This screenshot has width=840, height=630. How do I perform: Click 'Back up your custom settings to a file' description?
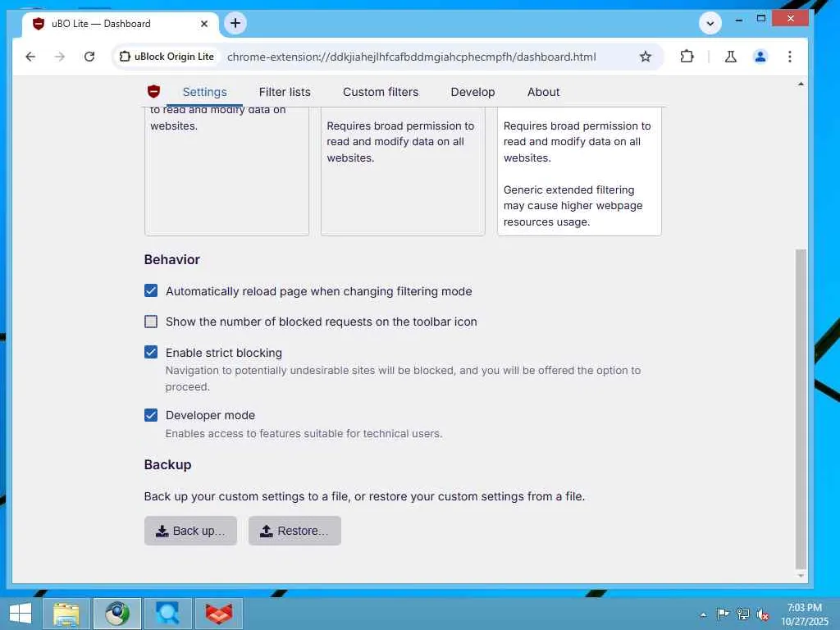(364, 496)
